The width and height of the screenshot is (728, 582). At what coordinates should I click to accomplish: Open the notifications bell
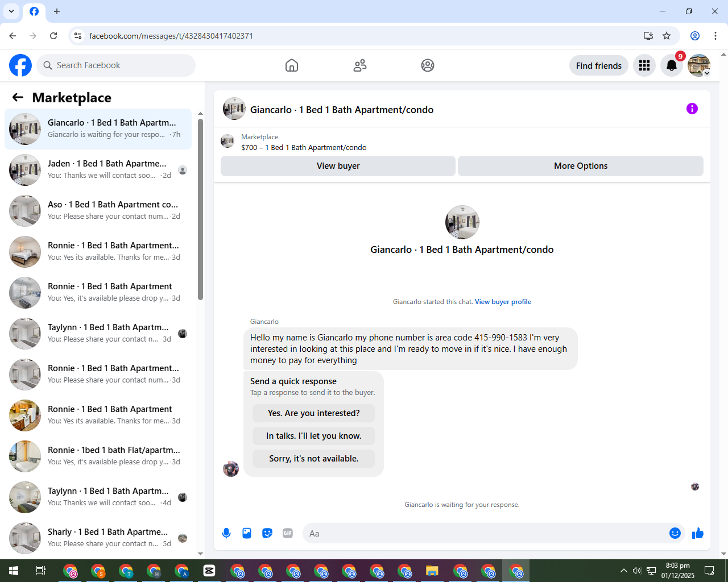[672, 65]
